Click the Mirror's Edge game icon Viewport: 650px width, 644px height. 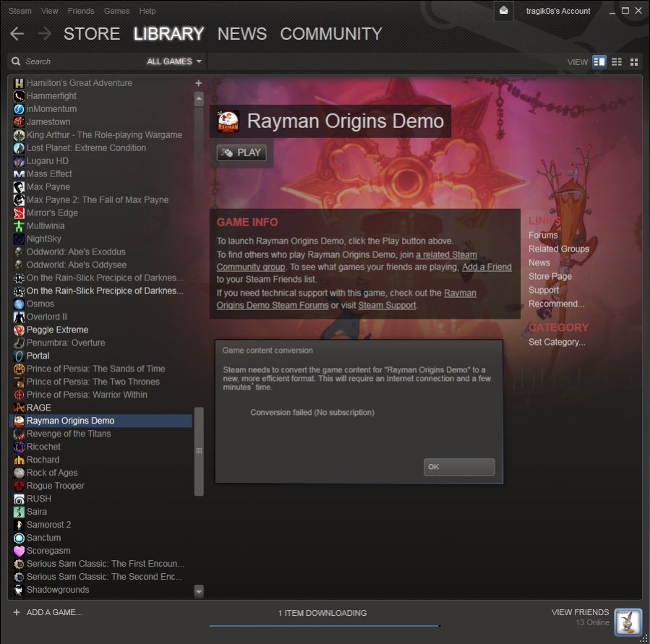pos(19,213)
